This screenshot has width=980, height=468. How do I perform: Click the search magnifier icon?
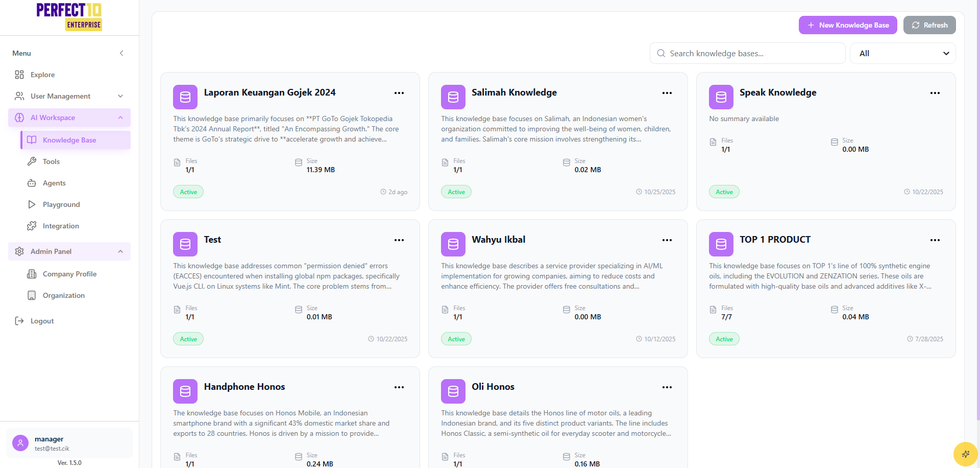[661, 53]
